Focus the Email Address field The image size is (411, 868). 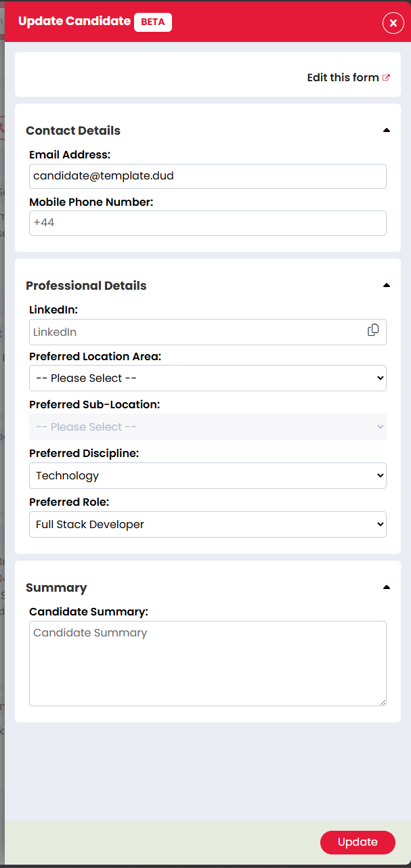pyautogui.click(x=207, y=176)
